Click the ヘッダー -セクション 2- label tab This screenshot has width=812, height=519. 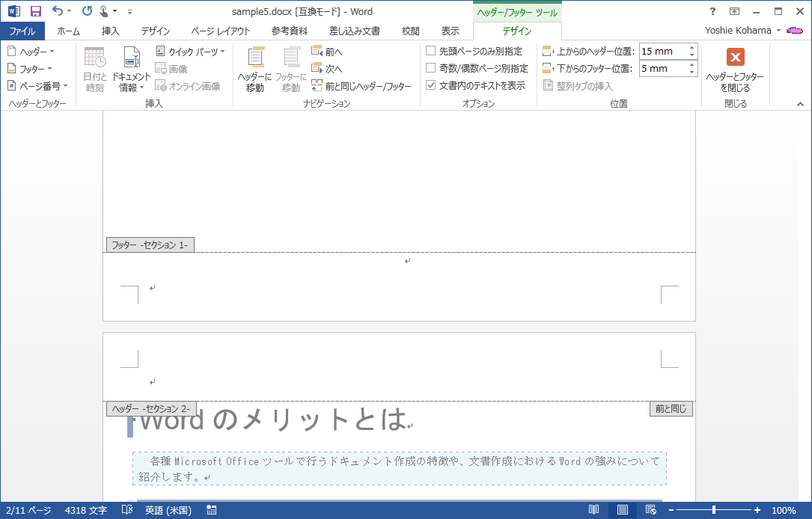[151, 409]
